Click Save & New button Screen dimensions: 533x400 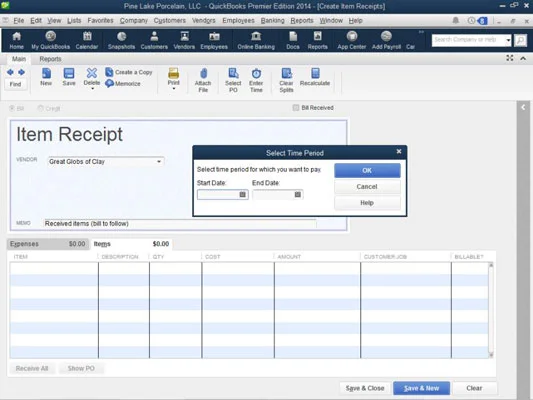click(422, 388)
